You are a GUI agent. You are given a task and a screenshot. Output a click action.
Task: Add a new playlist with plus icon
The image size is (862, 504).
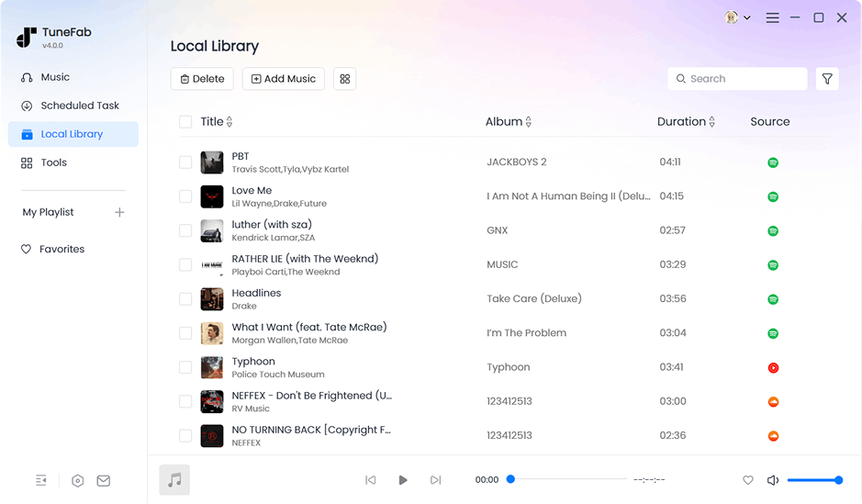(119, 212)
